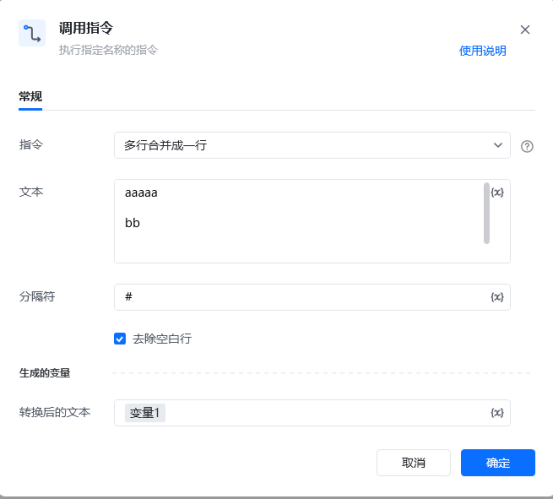The width and height of the screenshot is (554, 500).
Task: Open the 使用说明 link
Action: click(482, 51)
